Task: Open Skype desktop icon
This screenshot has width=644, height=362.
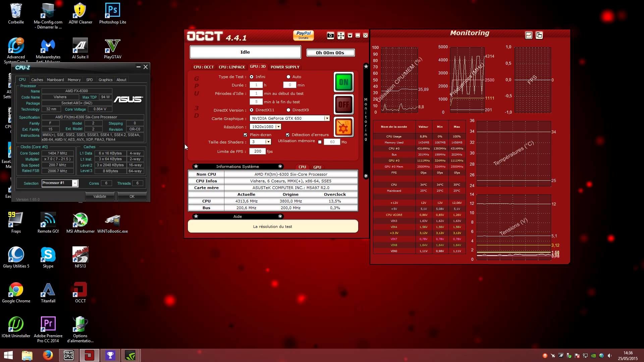Action: (x=48, y=257)
